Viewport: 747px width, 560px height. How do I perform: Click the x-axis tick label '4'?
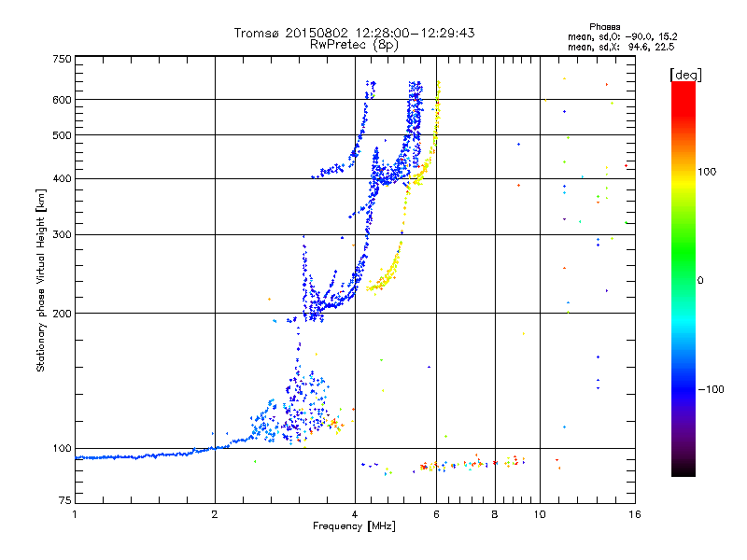tap(355, 514)
